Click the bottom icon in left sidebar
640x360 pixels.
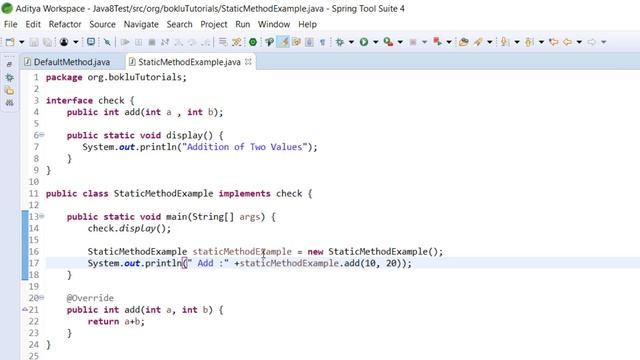(9, 103)
